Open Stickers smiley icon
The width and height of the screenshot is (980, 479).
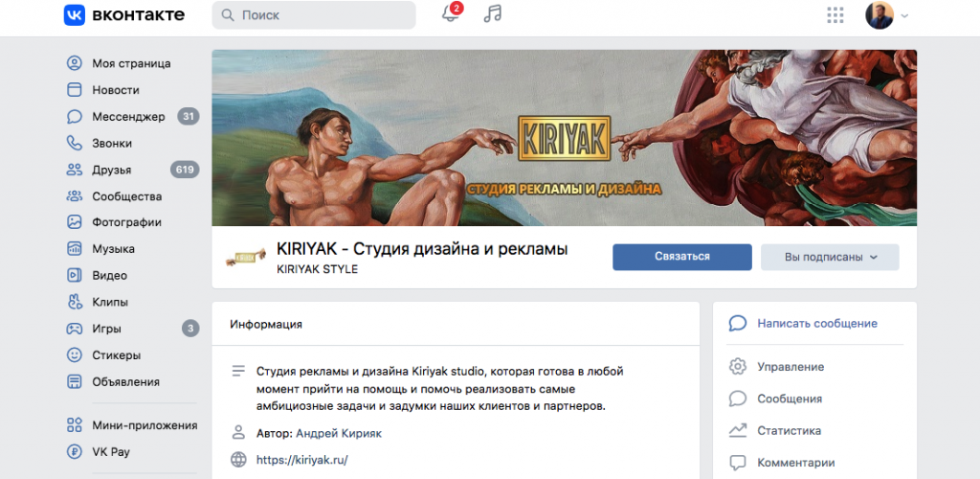pos(75,355)
